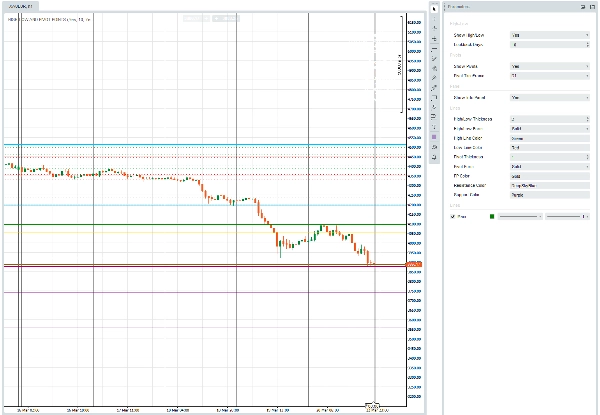The image size is (600, 415).
Task: Click the highlighted date marker on the time axis
Action: point(372,406)
